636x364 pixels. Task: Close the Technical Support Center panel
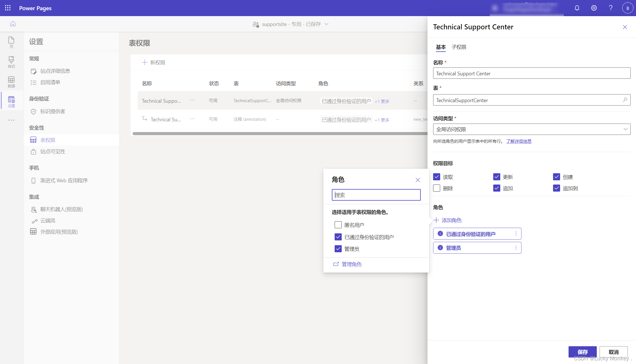625,27
